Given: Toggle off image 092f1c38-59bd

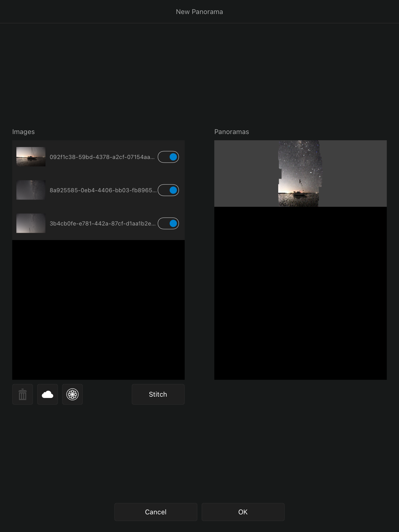Looking at the screenshot, I should (x=168, y=157).
